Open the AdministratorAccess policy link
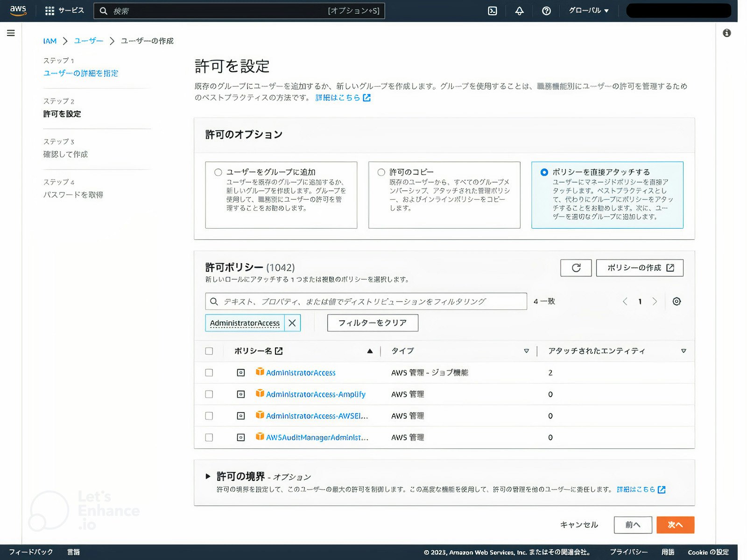747x560 pixels. (301, 373)
